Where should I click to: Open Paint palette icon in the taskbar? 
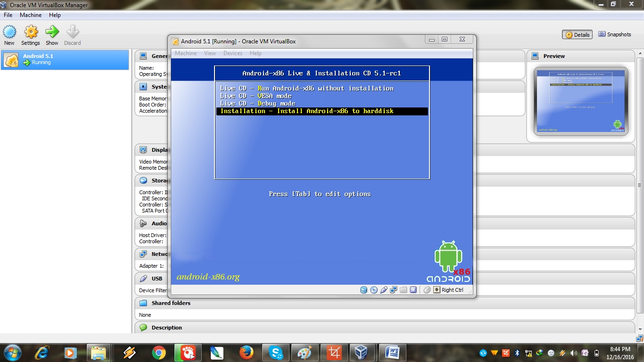(x=305, y=353)
